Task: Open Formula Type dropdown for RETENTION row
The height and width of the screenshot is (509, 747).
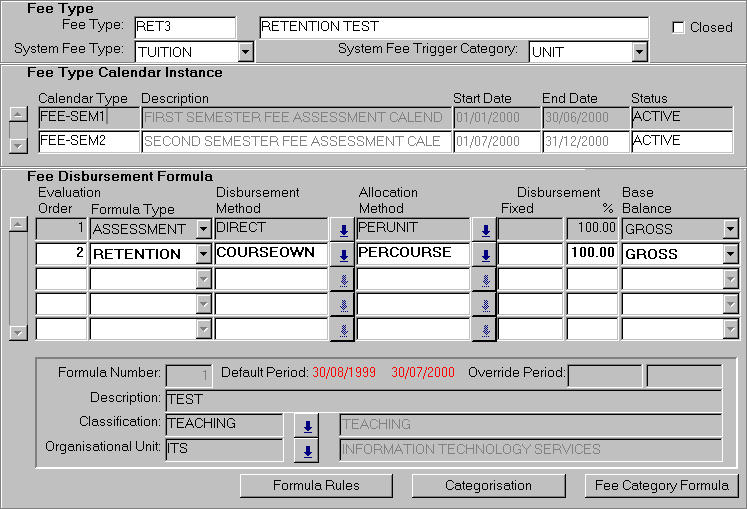Action: (204, 254)
